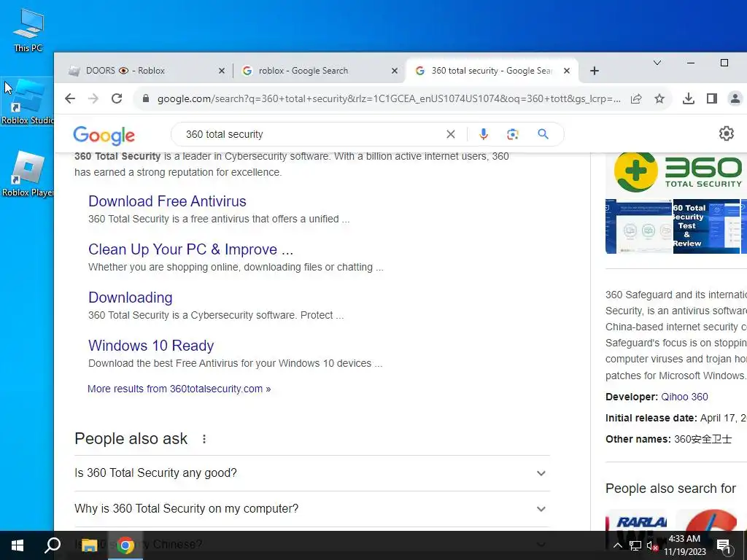Go back using the browser back arrow
The height and width of the screenshot is (560, 747).
[x=70, y=98]
